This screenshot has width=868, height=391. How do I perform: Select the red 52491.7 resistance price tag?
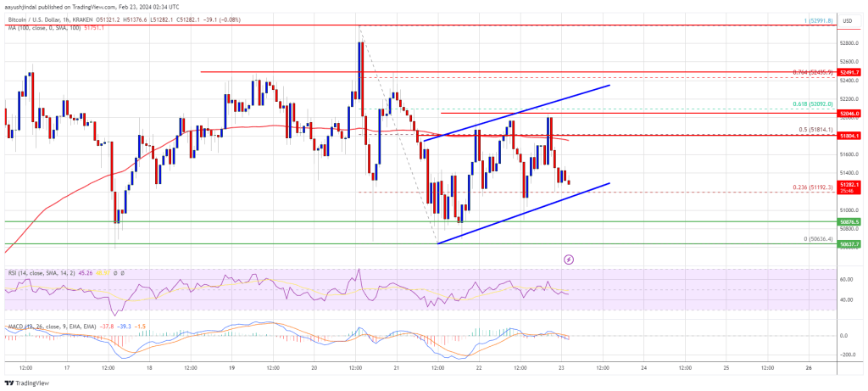point(848,72)
